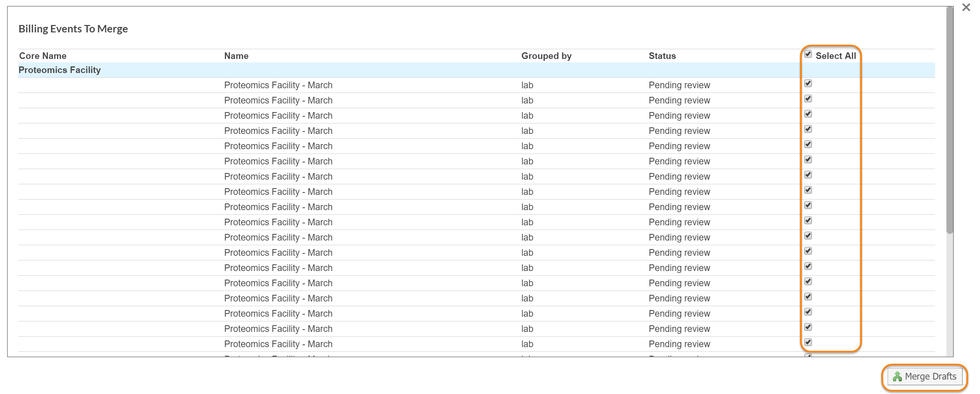Click the Core Name column header
Screen dimensions: 980x394
[43, 56]
